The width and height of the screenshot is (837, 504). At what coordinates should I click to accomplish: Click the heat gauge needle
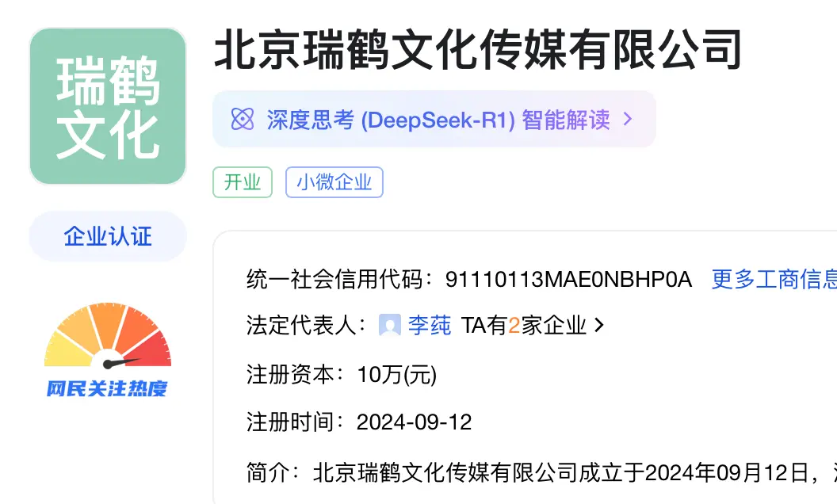coord(121,363)
